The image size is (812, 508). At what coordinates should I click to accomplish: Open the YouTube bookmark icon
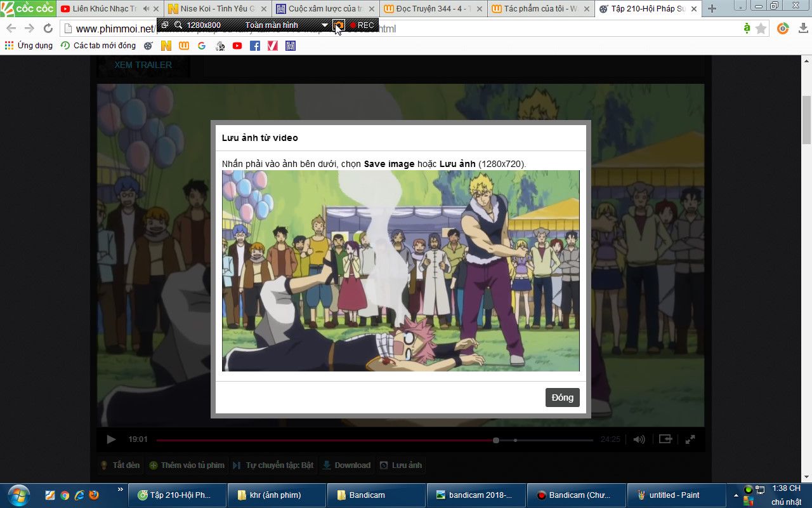coord(237,46)
